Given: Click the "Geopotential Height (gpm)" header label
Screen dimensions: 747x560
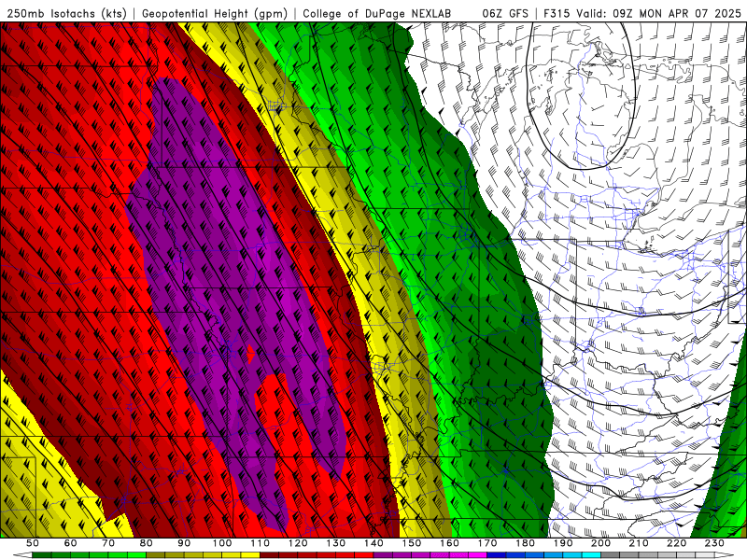Looking at the screenshot, I should 215,13.
